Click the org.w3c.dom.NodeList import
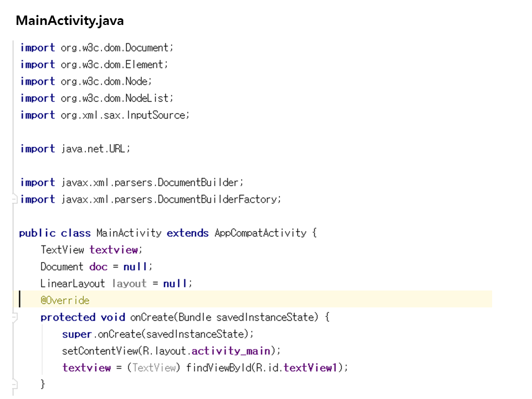The image size is (532, 399). point(117,98)
